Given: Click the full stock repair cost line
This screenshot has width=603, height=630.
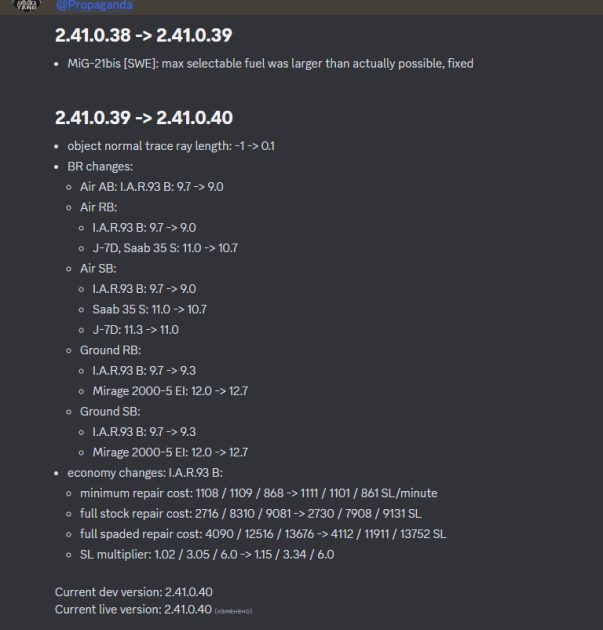Looking at the screenshot, I should pos(251,513).
